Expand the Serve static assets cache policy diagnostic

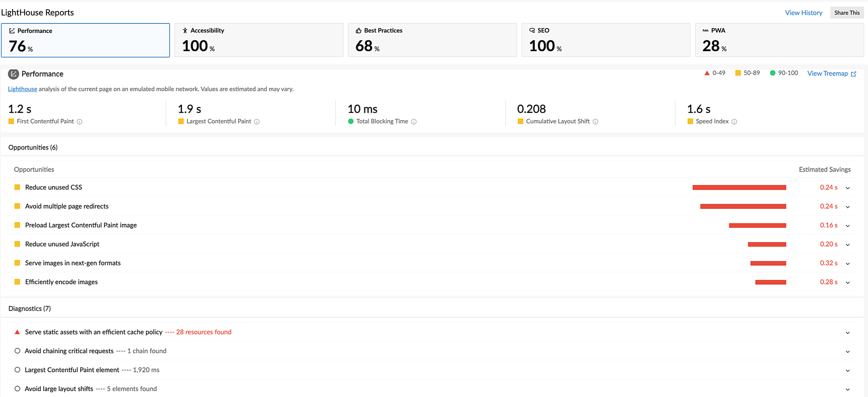tap(848, 332)
